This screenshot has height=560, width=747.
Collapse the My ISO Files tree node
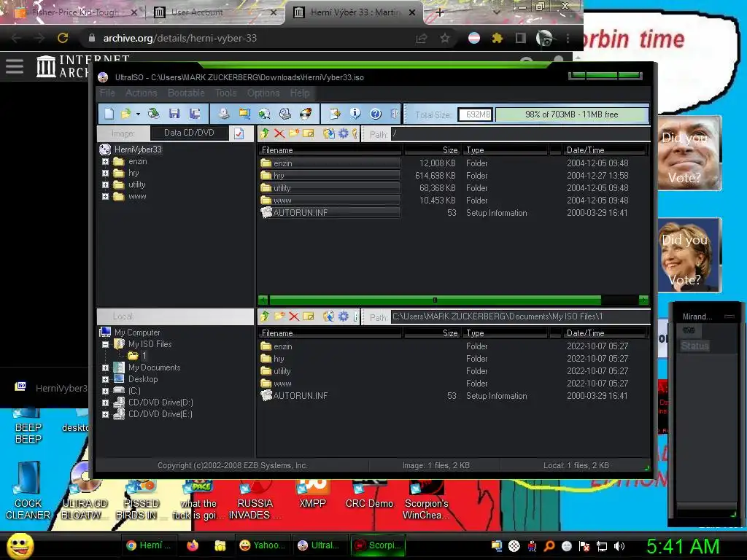click(105, 344)
